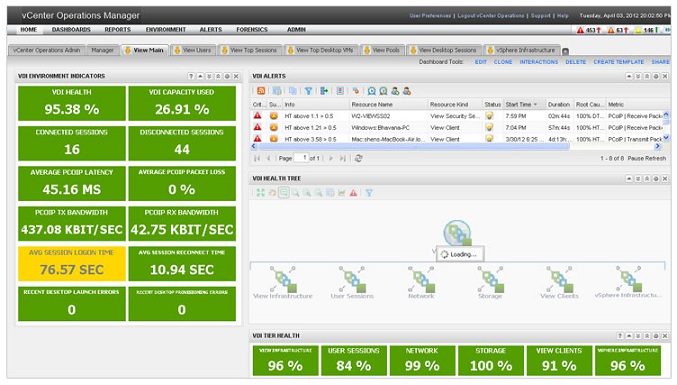677x385 pixels.
Task: Go to first page of VDI alerts
Action: click(257, 158)
